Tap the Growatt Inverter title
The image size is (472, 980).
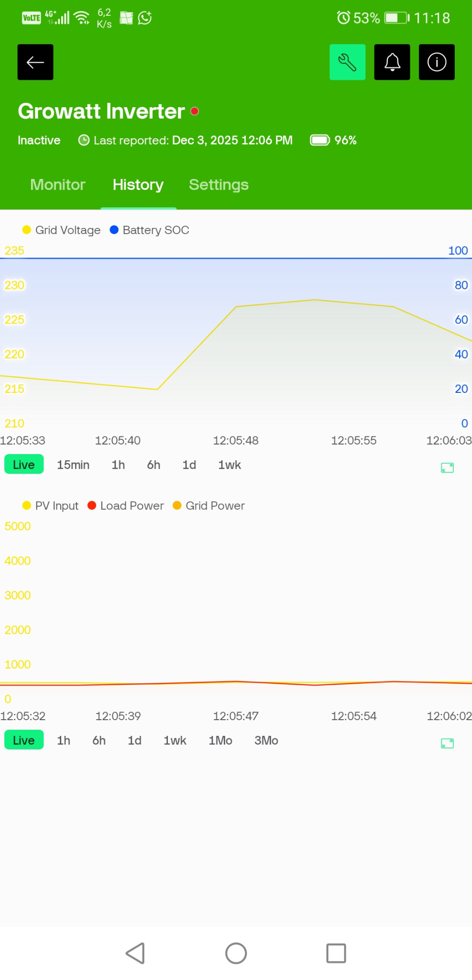[101, 111]
